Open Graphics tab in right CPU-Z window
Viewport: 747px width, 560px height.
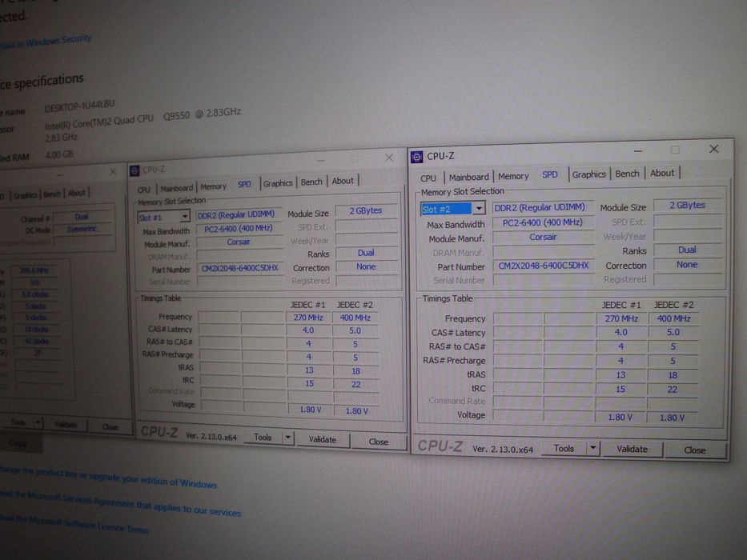point(588,174)
